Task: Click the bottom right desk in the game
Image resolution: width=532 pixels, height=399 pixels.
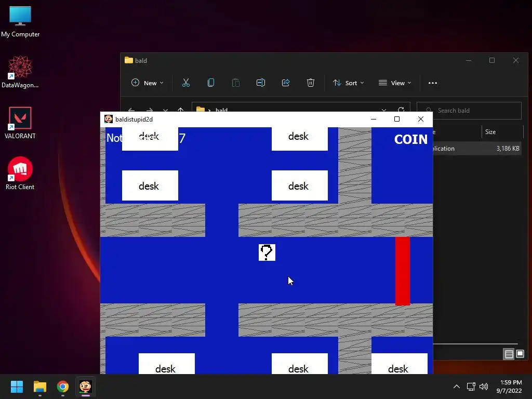Action: 400,364
